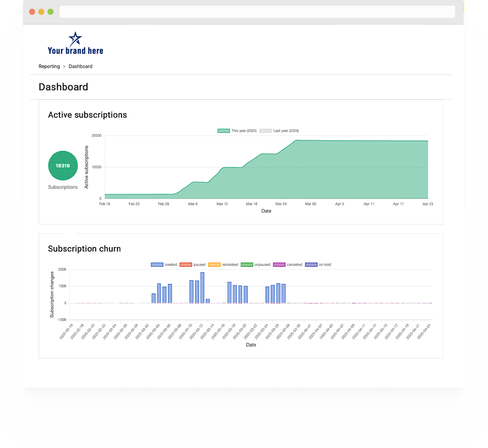Click the 'Mar 12' x-axis label
The width and height of the screenshot is (488, 448).
(222, 204)
